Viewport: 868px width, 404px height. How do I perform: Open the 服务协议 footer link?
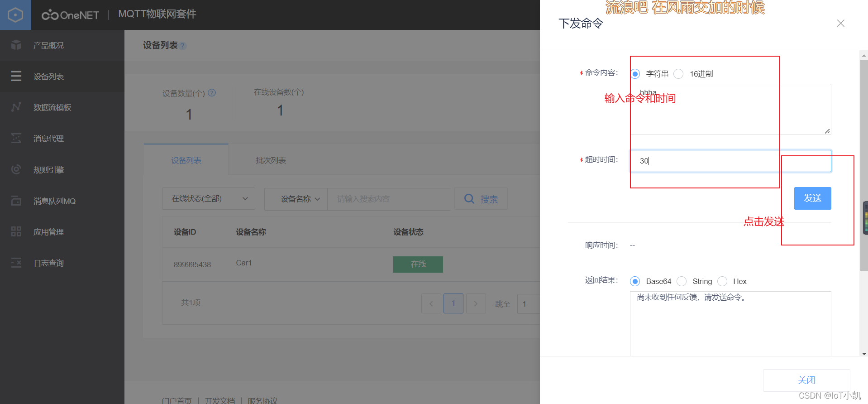pos(262,400)
